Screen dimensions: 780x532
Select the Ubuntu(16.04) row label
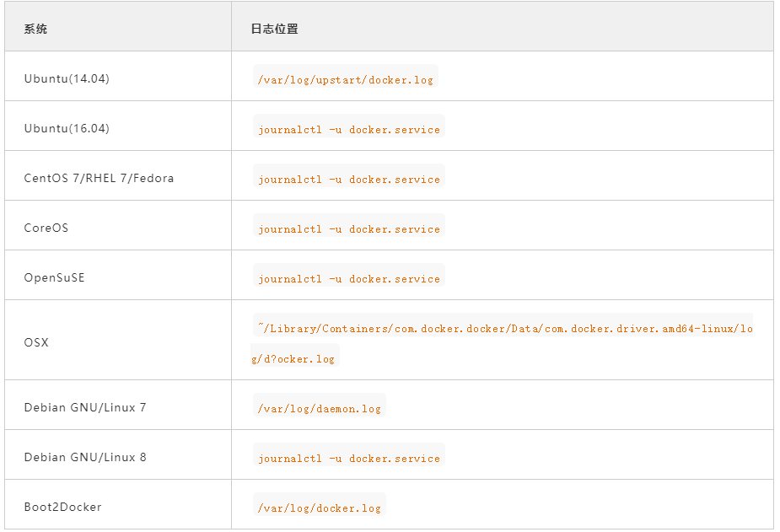point(67,128)
